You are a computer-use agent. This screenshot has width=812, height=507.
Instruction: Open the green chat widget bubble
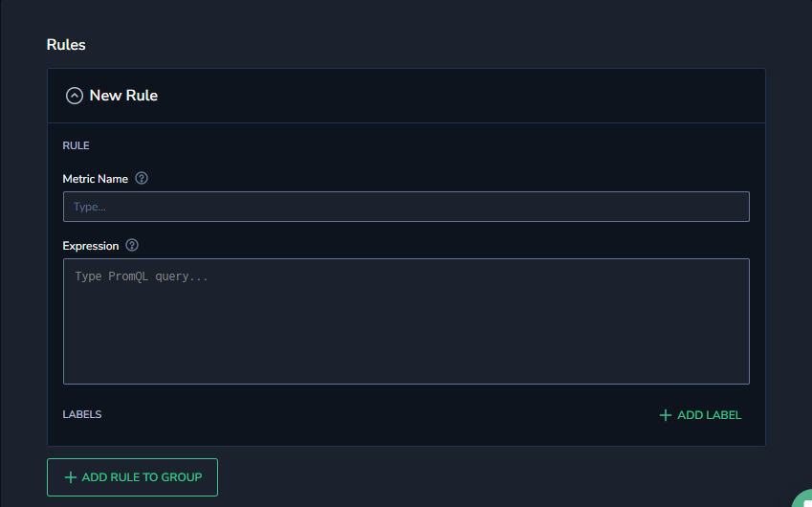click(x=803, y=498)
